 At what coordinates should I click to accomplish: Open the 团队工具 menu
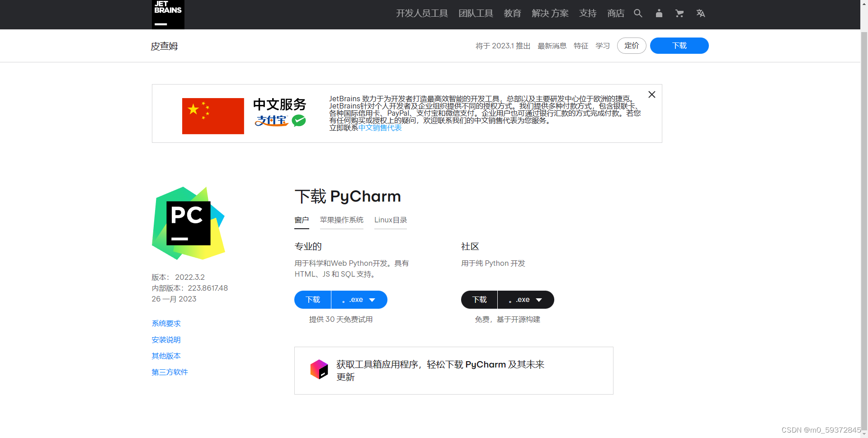point(476,14)
